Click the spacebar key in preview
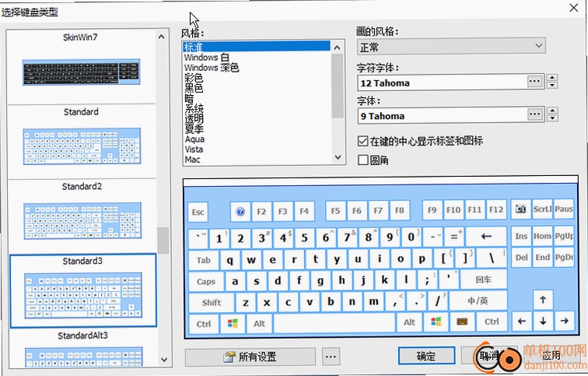Screen dimensions: 588x376 [334, 323]
